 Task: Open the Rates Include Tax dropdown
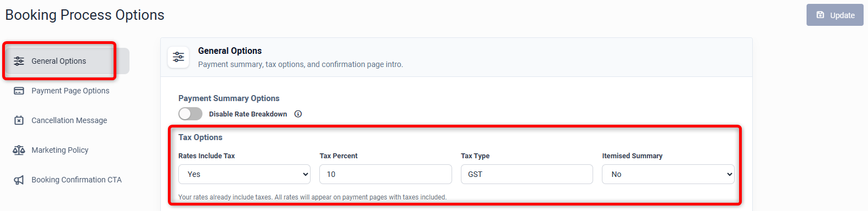point(244,174)
